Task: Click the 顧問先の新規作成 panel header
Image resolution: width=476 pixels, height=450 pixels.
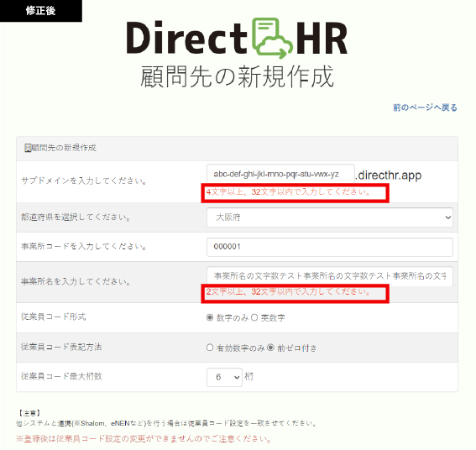Action: click(237, 149)
